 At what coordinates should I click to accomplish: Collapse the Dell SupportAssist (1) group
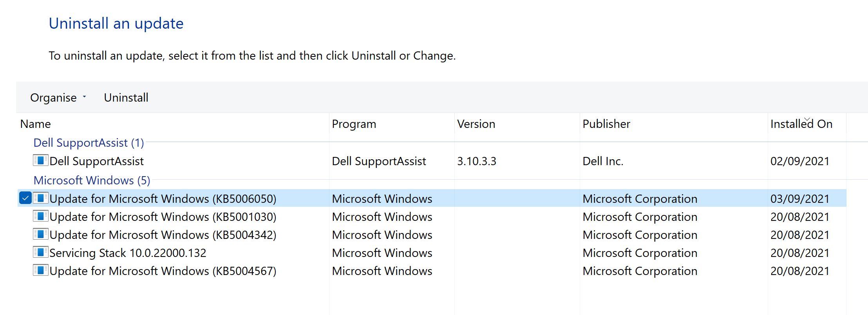pyautogui.click(x=89, y=143)
